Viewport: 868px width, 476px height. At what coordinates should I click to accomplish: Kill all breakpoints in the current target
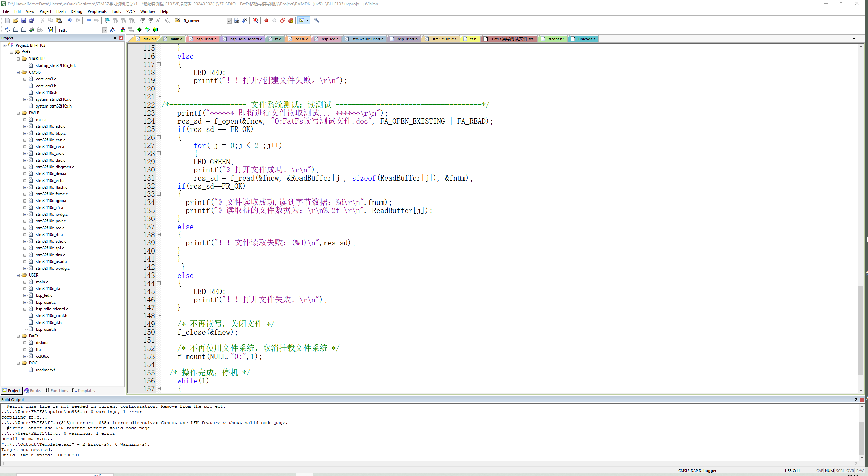point(291,20)
